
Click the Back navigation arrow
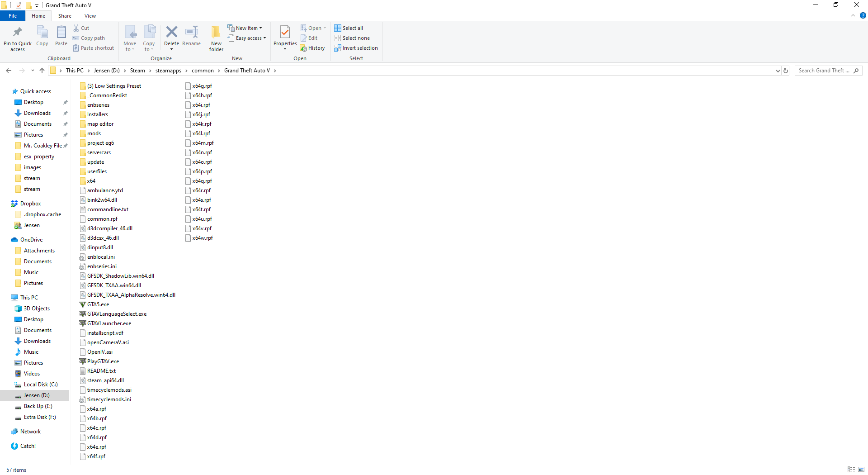[x=9, y=71]
